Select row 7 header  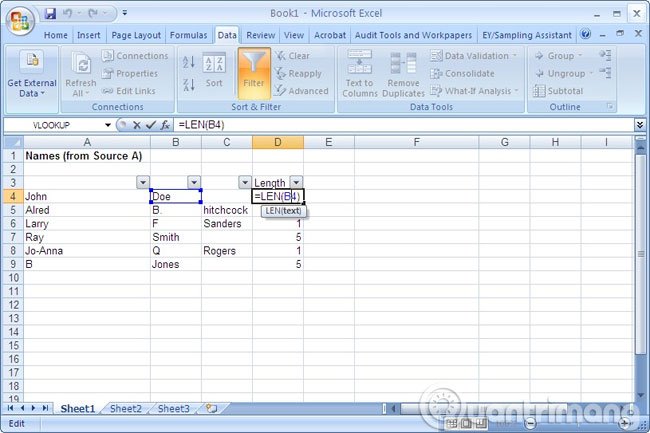(13, 237)
